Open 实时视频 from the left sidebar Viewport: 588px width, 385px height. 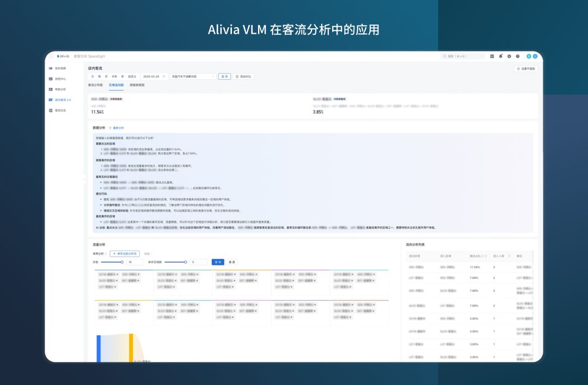click(61, 67)
